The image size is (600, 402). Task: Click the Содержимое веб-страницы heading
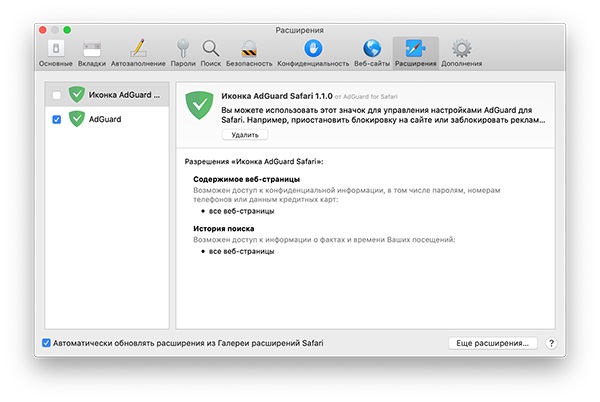pos(246,179)
